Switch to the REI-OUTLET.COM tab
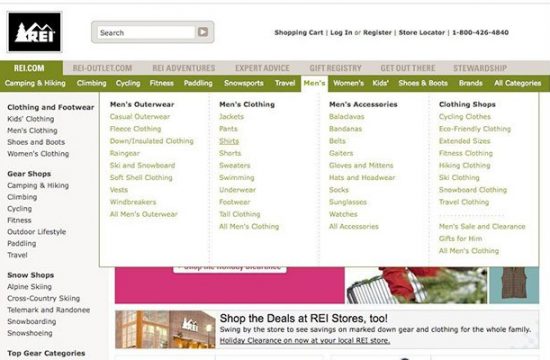This screenshot has width=550, height=360. click(x=102, y=68)
